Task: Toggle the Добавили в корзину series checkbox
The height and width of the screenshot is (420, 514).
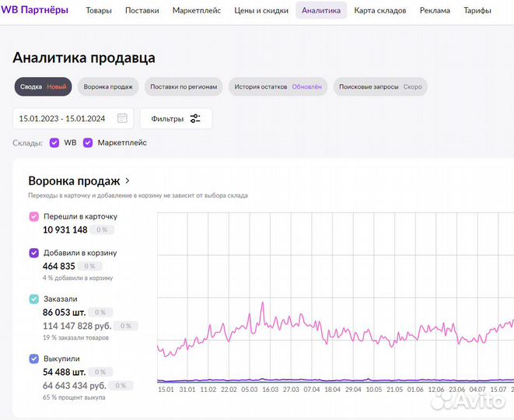Action: coord(34,253)
